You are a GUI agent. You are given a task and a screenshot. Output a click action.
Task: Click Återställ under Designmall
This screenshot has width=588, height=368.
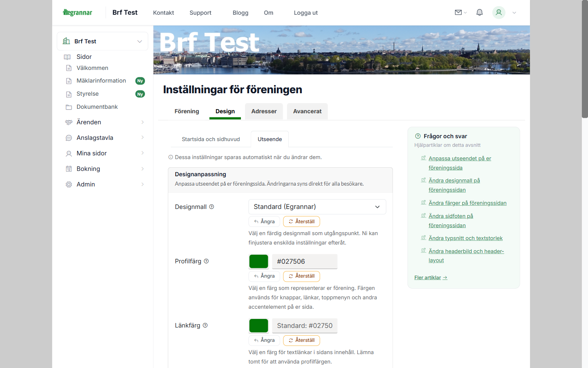301,222
